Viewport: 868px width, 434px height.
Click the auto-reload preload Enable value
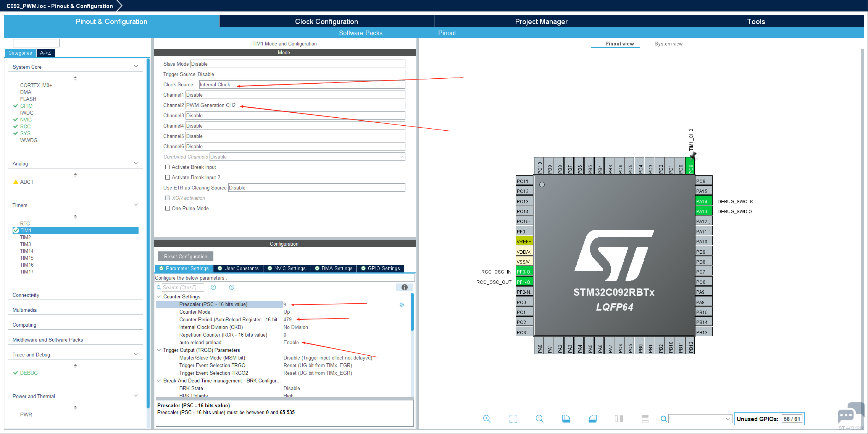point(291,342)
